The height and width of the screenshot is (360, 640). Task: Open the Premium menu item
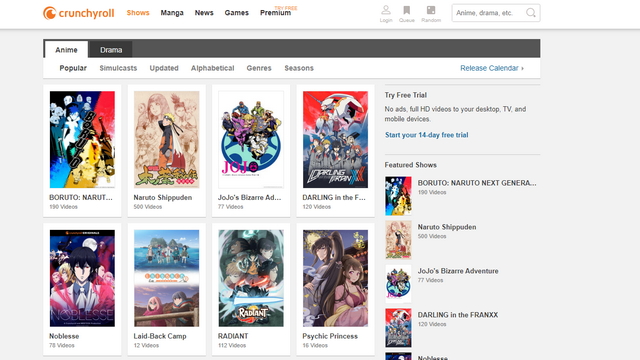[x=276, y=13]
